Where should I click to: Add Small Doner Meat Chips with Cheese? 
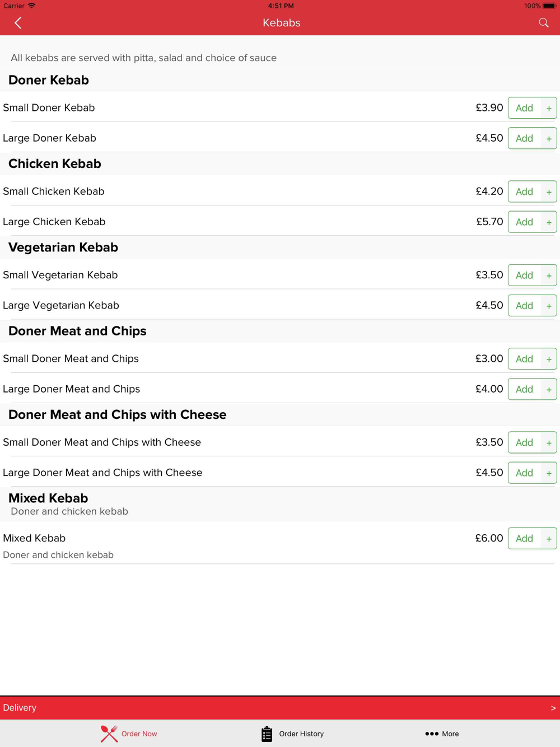click(x=525, y=442)
